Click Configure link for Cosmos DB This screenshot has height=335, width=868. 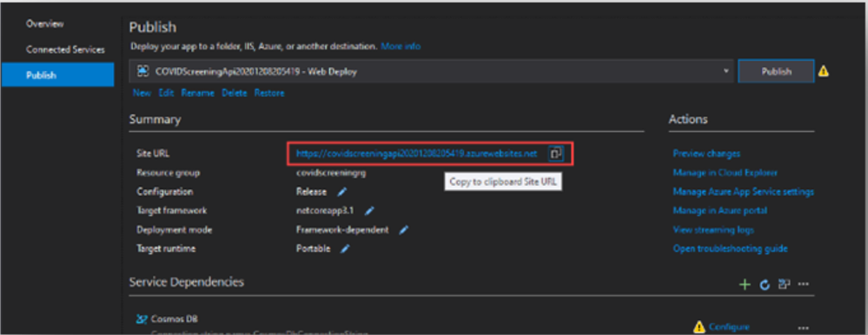point(728,326)
